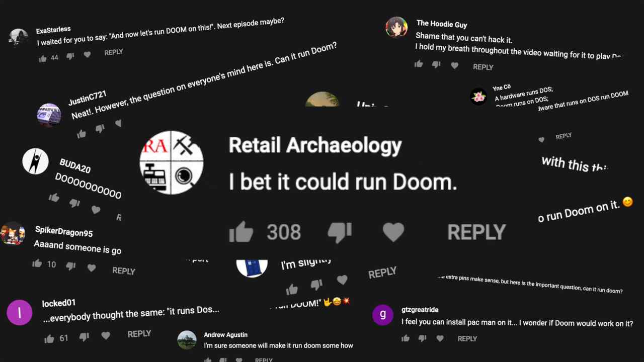
Task: Like the Retail Archaeology comment
Action: (241, 233)
